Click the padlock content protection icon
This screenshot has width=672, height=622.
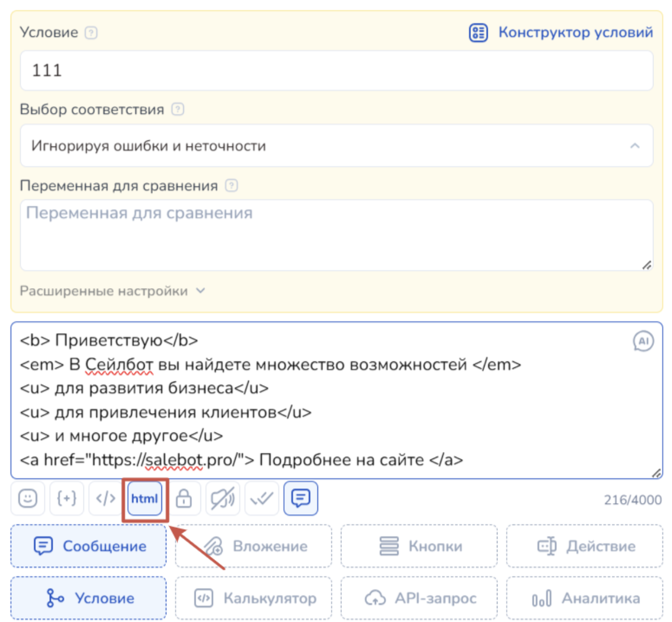[184, 498]
